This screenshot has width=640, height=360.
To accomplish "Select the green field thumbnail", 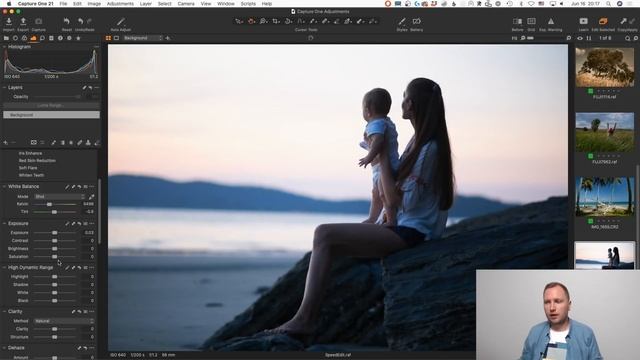I will [x=604, y=132].
